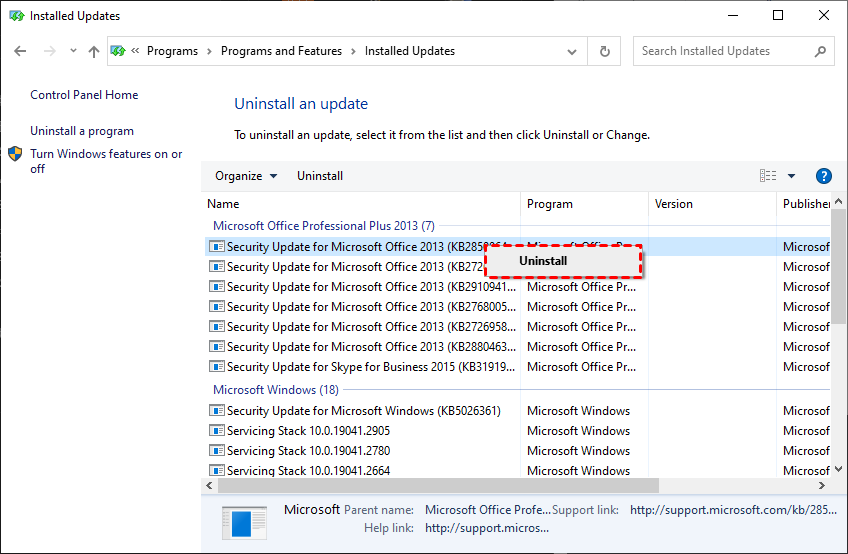Image resolution: width=848 pixels, height=554 pixels.
Task: Open the Control Panel Home link
Action: click(84, 95)
